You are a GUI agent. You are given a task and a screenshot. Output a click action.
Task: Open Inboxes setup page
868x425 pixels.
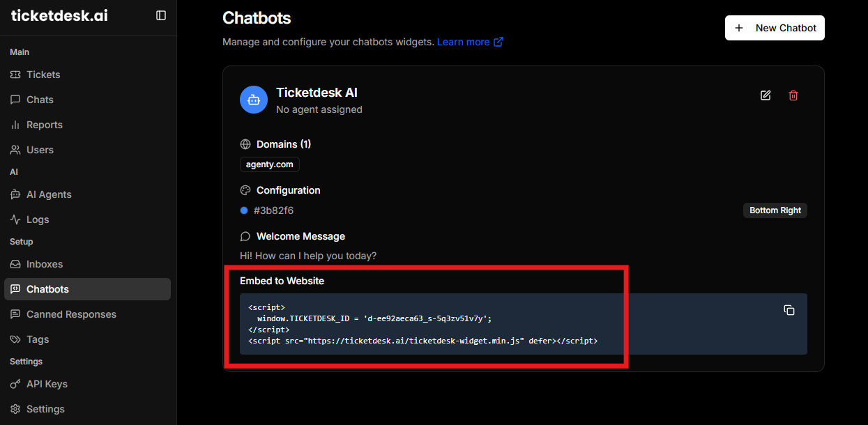[87, 264]
